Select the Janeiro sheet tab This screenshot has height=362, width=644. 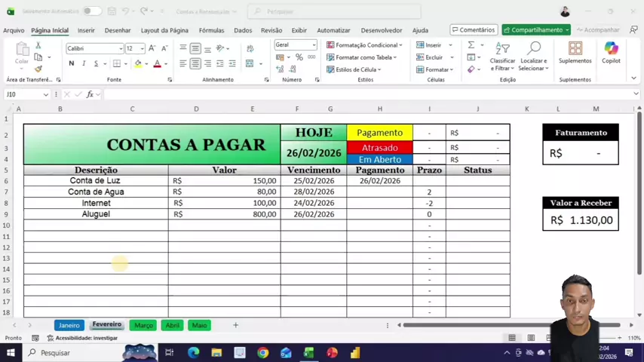tap(69, 325)
